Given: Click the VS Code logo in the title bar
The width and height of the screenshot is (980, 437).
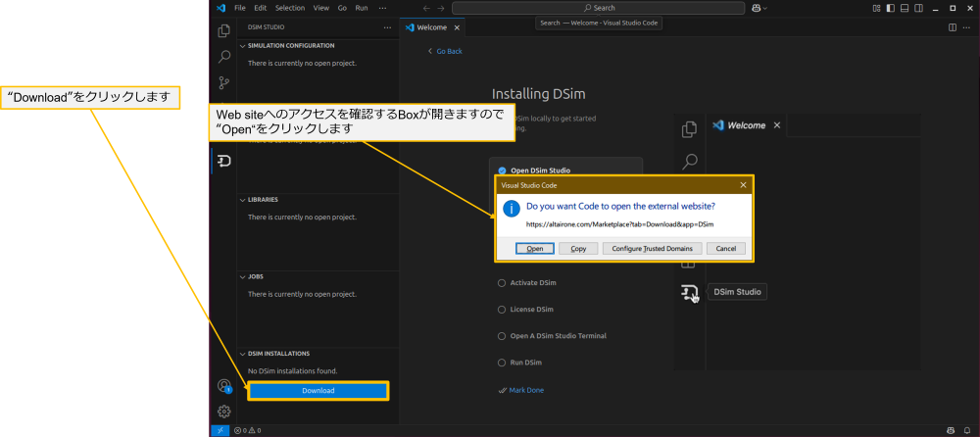Looking at the screenshot, I should (x=220, y=8).
